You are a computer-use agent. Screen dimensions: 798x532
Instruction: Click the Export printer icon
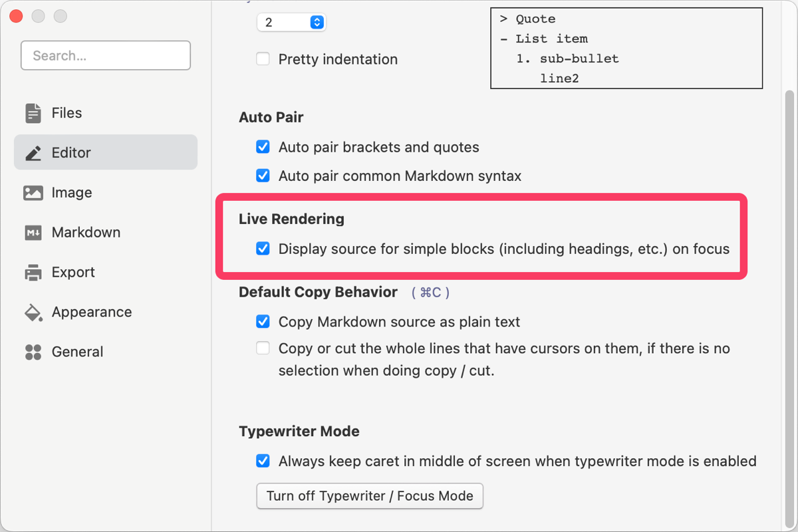click(33, 273)
